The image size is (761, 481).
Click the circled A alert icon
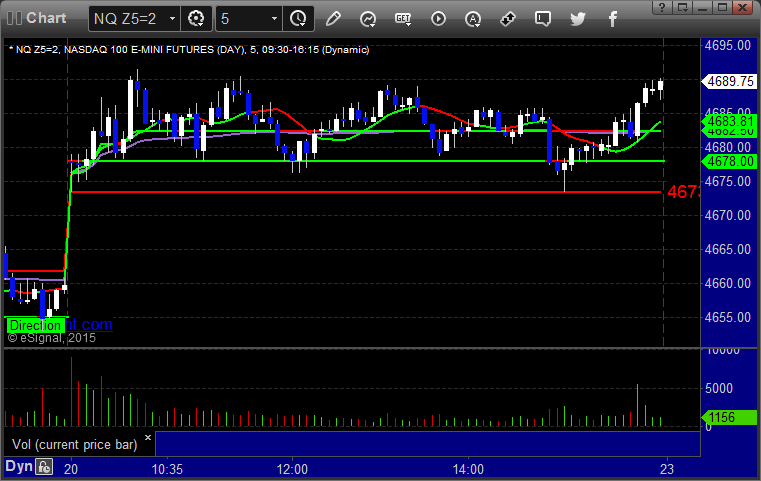pyautogui.click(x=473, y=18)
